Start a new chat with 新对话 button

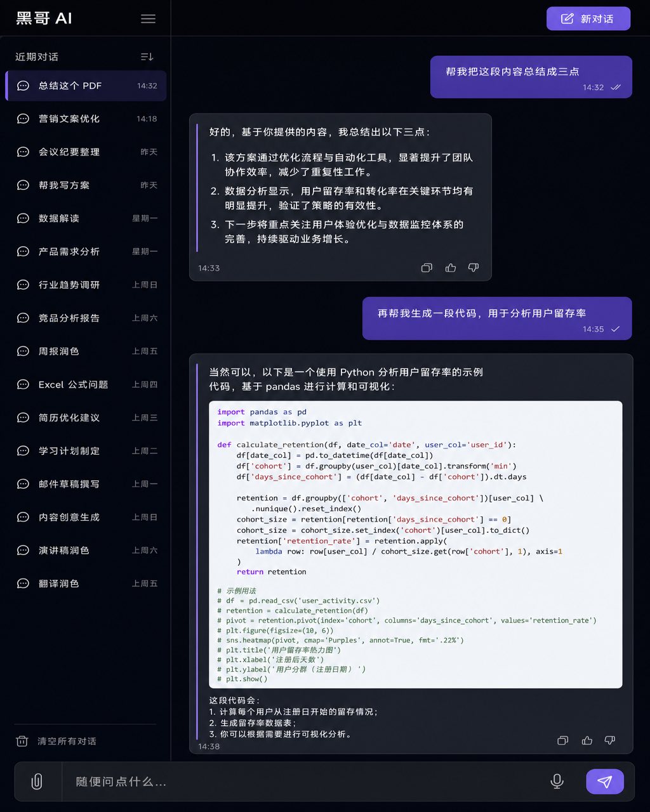(x=588, y=18)
